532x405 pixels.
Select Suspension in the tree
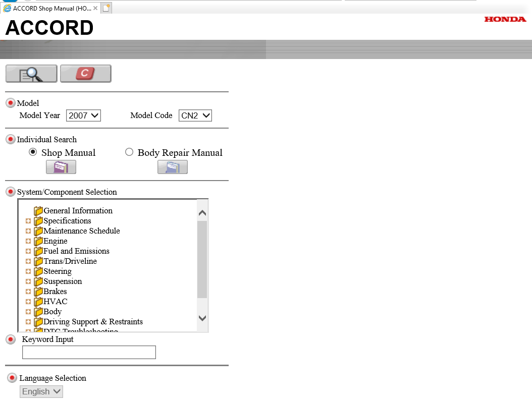click(x=63, y=281)
